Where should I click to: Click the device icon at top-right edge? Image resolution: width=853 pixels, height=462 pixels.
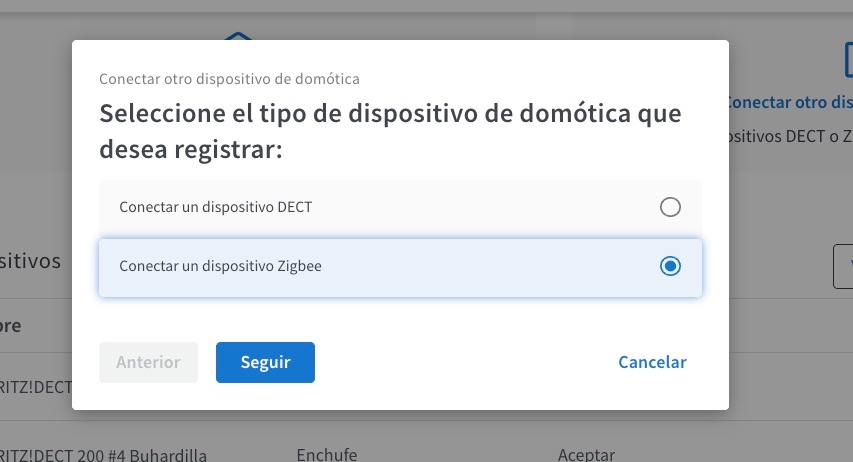click(x=848, y=60)
